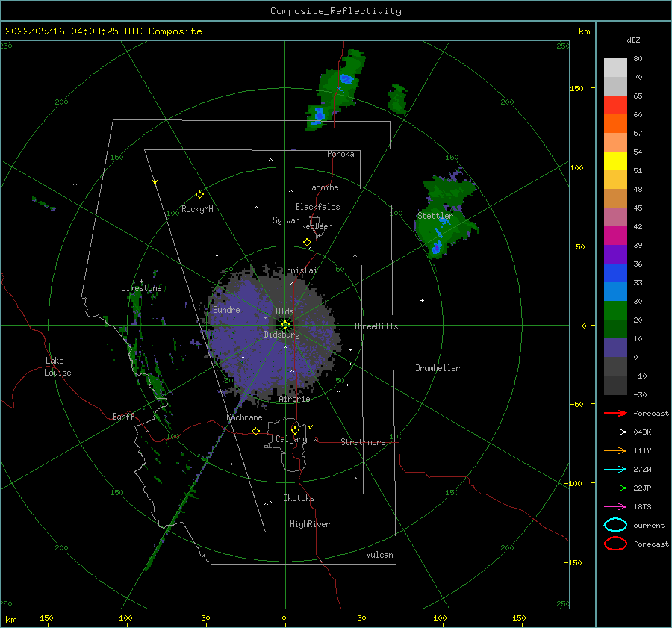The image size is (672, 628).
Task: Click the Innisfail label
Action: 302,270
